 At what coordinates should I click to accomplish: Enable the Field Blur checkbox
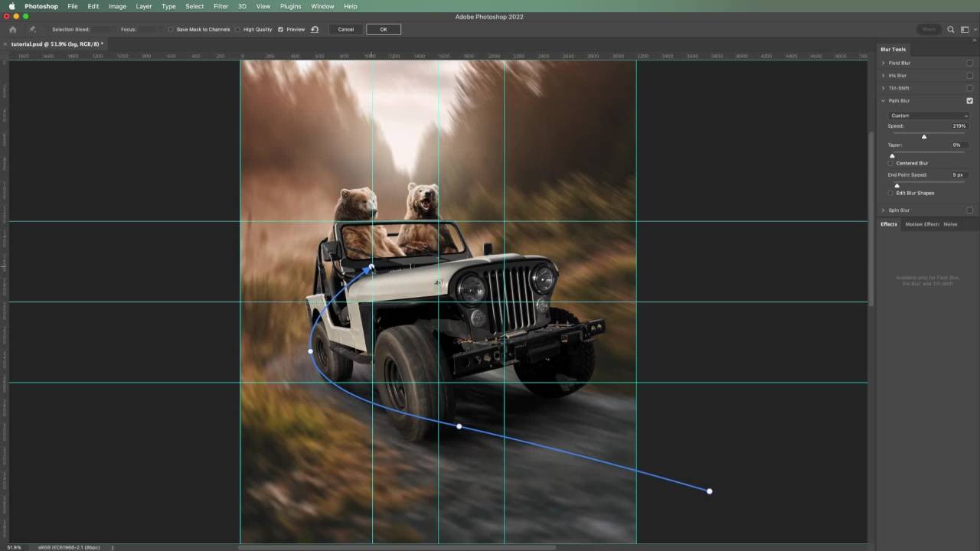tap(970, 63)
